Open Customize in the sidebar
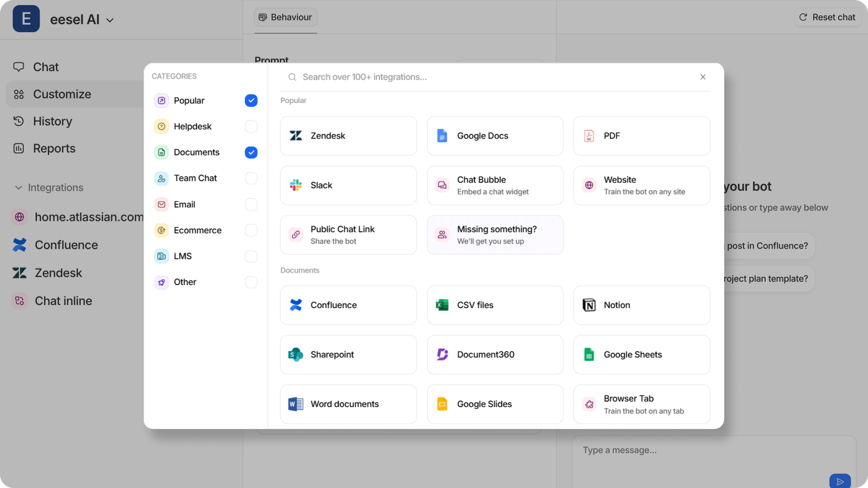 (x=75, y=94)
